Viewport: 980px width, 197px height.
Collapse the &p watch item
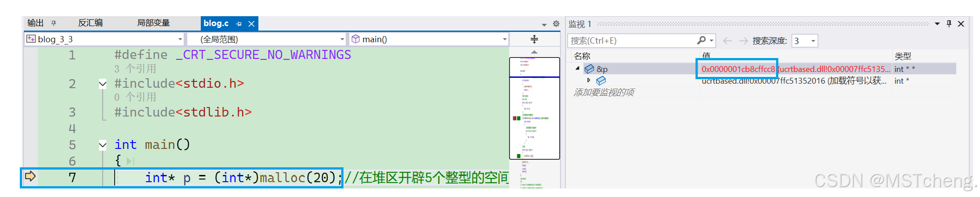click(577, 68)
